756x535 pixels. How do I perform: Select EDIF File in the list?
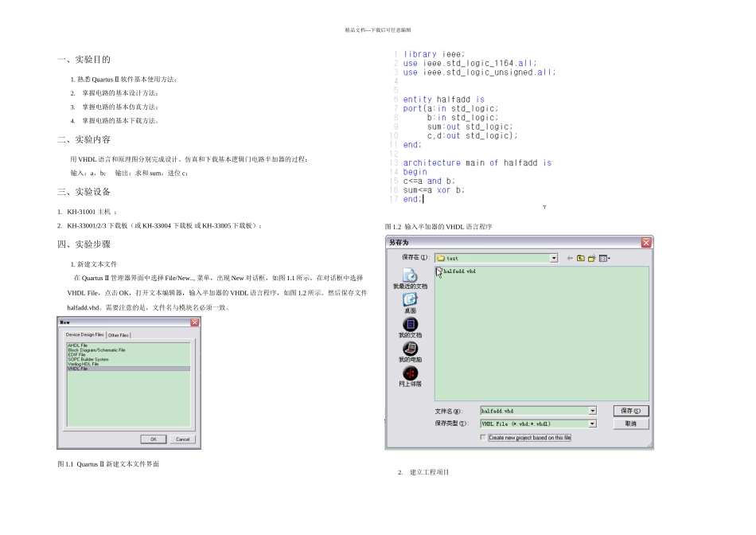[x=128, y=354]
